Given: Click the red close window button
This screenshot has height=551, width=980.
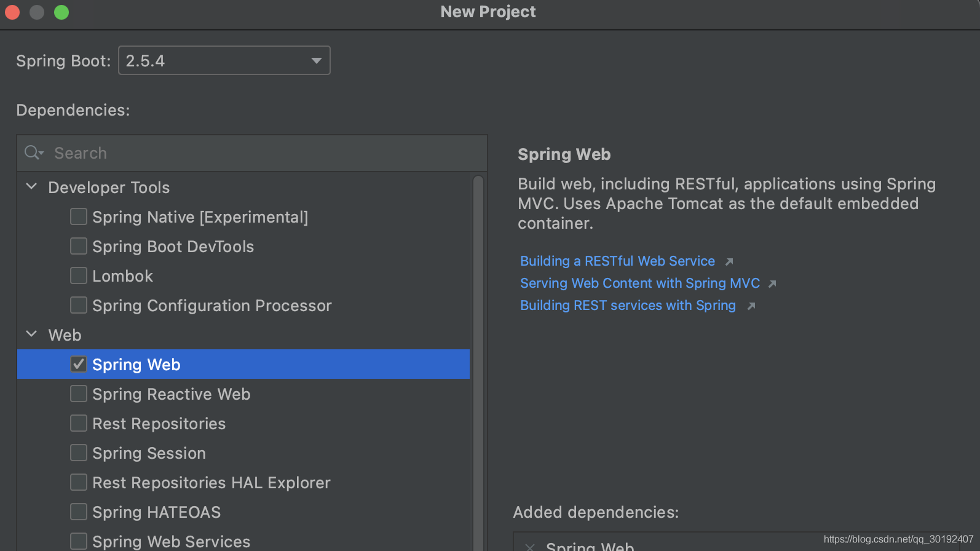Looking at the screenshot, I should [12, 12].
